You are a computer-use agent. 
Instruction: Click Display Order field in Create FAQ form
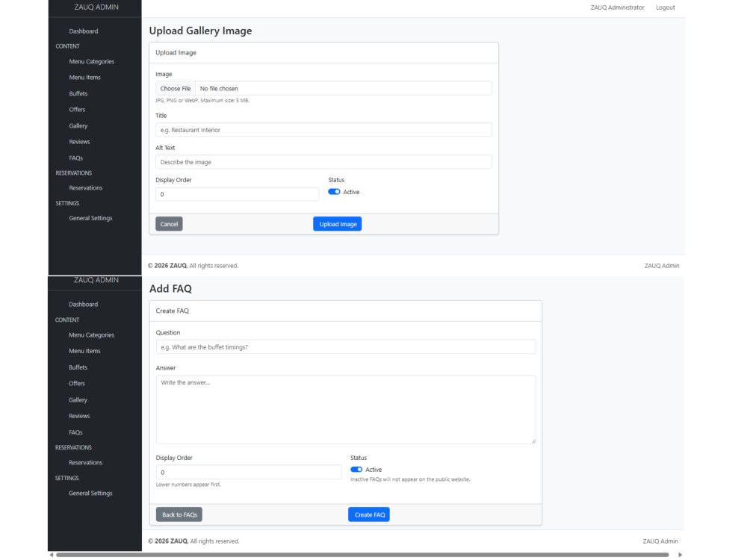pos(249,473)
